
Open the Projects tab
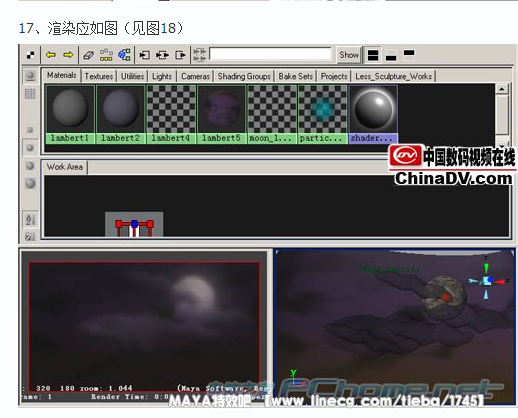point(334,76)
